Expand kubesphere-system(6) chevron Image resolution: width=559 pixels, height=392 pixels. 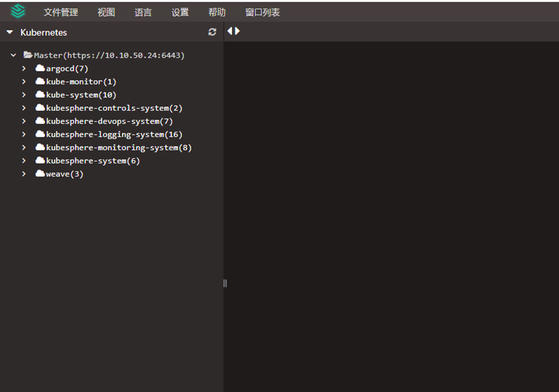[x=24, y=160]
